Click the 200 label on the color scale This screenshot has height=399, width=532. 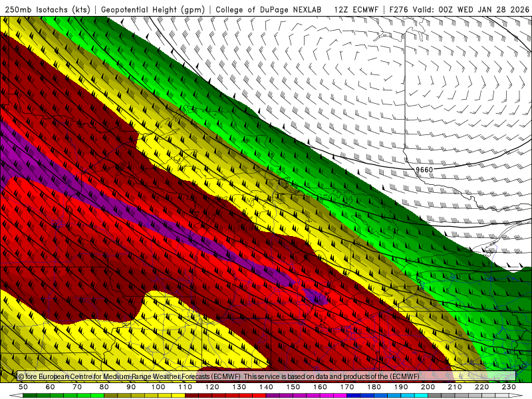(x=428, y=387)
